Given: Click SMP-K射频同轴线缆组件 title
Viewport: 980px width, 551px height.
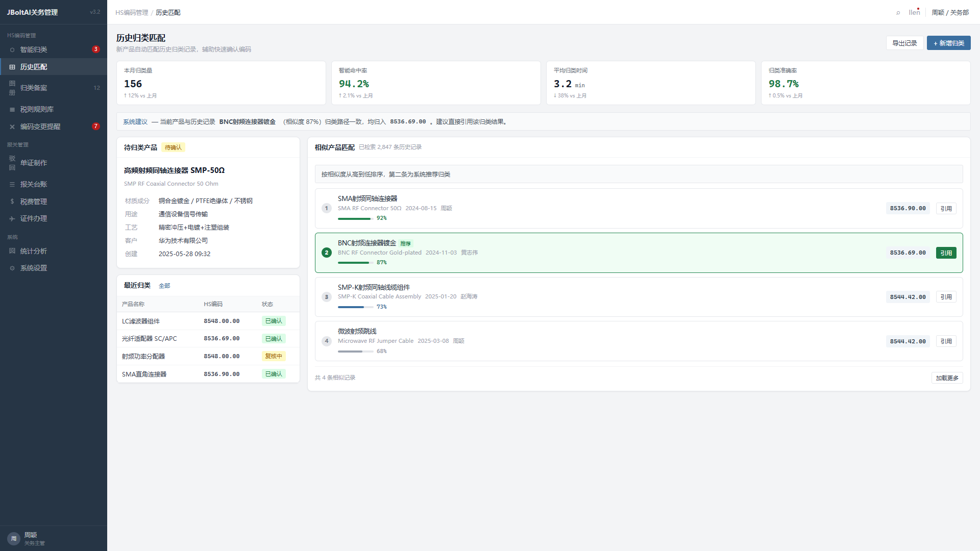Looking at the screenshot, I should pyautogui.click(x=374, y=288).
